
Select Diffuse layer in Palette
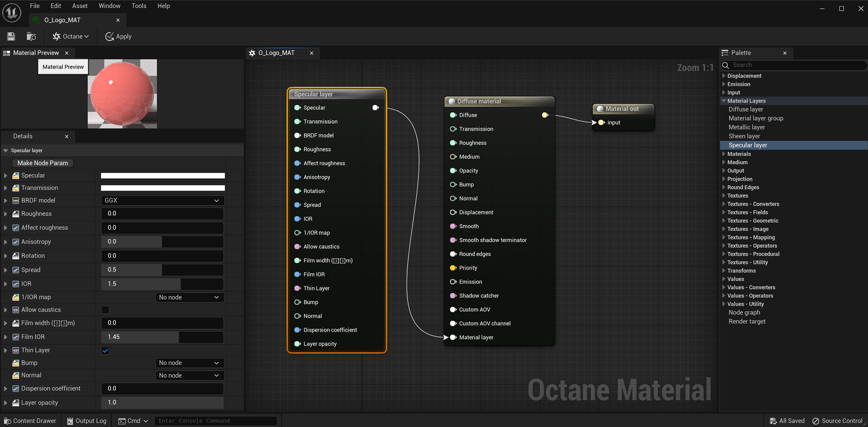click(x=746, y=109)
